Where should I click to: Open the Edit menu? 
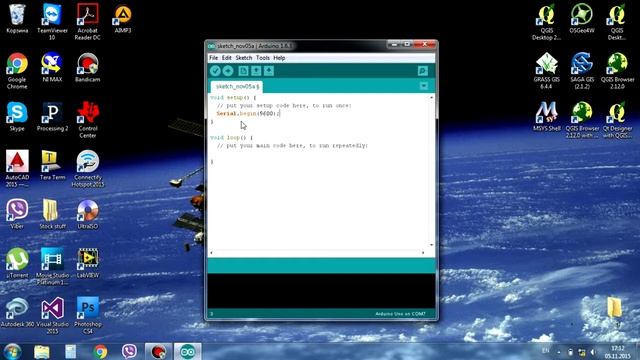tap(227, 58)
